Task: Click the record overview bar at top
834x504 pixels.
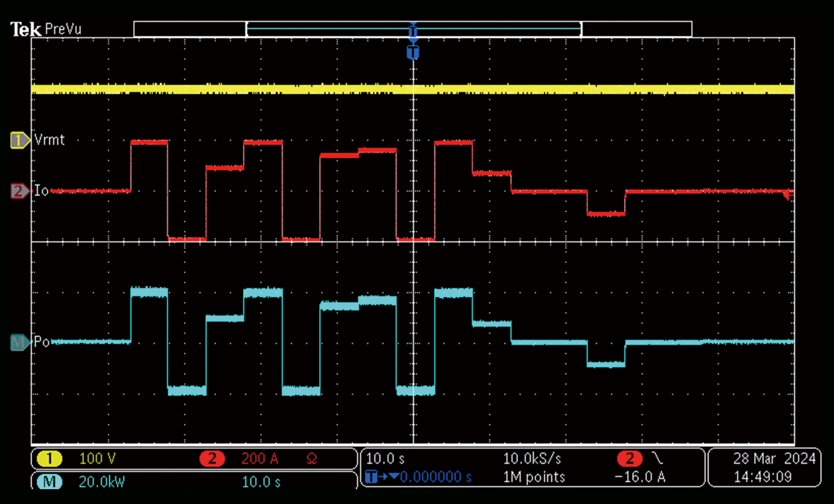Action: 412,29
